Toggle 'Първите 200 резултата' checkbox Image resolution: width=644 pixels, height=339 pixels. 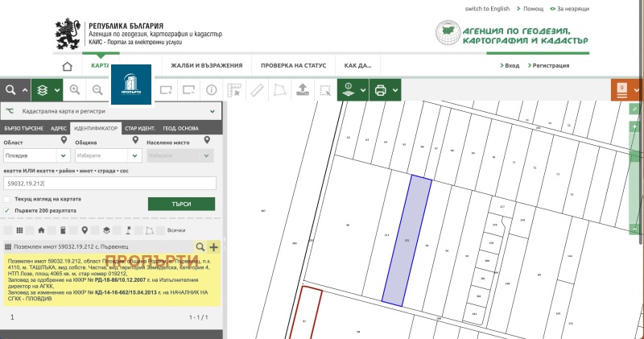coord(7,210)
